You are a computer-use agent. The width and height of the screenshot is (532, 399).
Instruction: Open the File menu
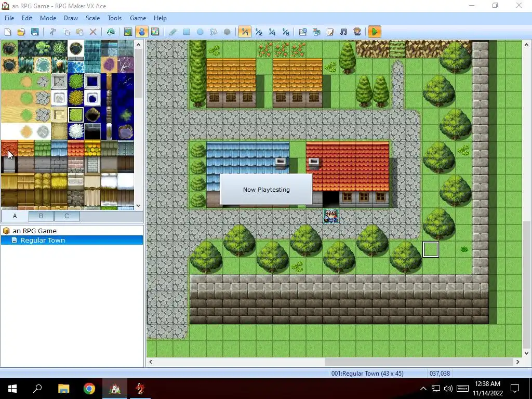coord(9,18)
